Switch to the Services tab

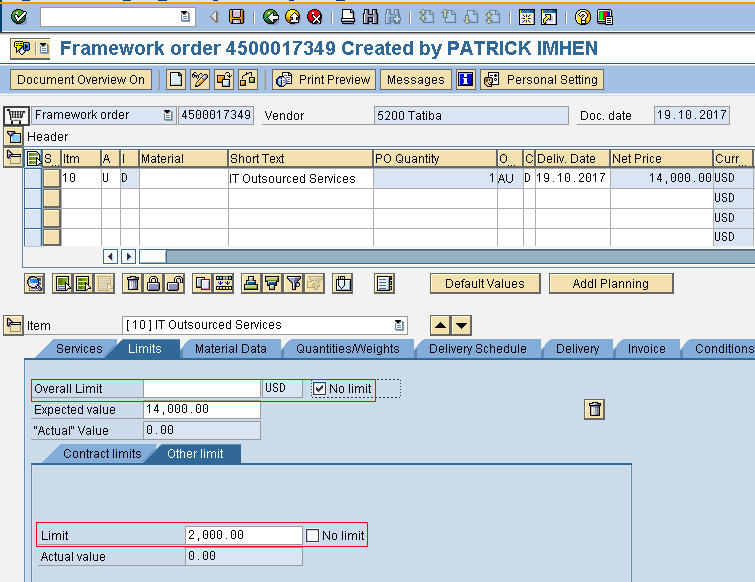(79, 349)
